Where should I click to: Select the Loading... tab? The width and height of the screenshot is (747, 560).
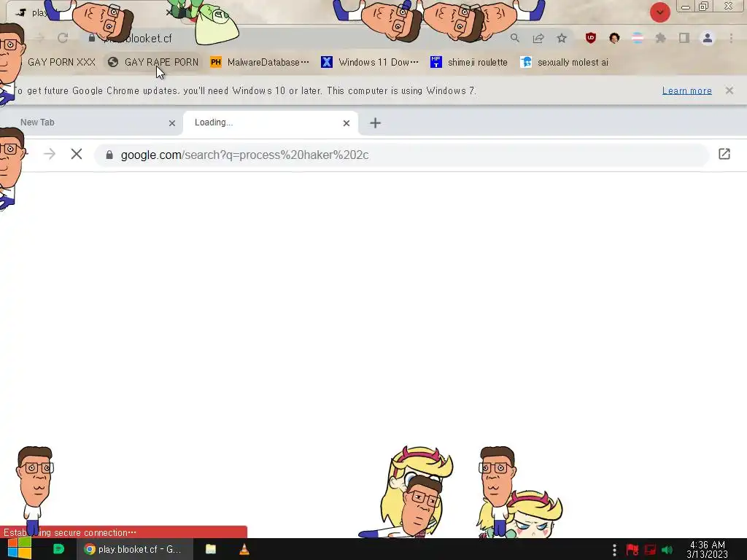270,122
